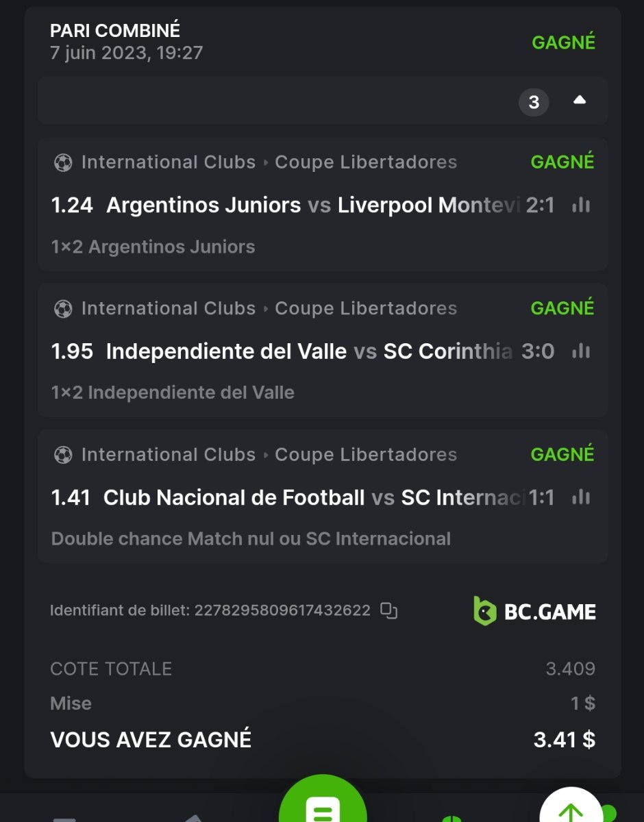Click the BC.GAME logo
Screen dimensions: 644x822
pyautogui.click(x=534, y=611)
